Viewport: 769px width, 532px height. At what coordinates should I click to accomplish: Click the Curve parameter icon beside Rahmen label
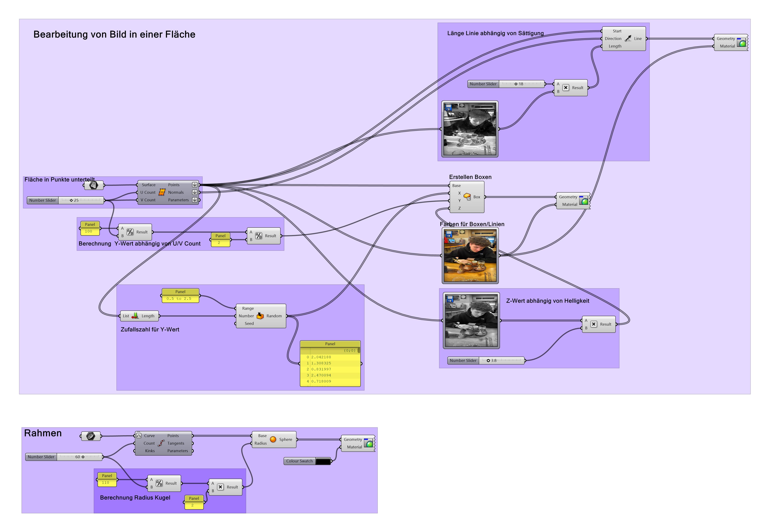click(x=91, y=436)
